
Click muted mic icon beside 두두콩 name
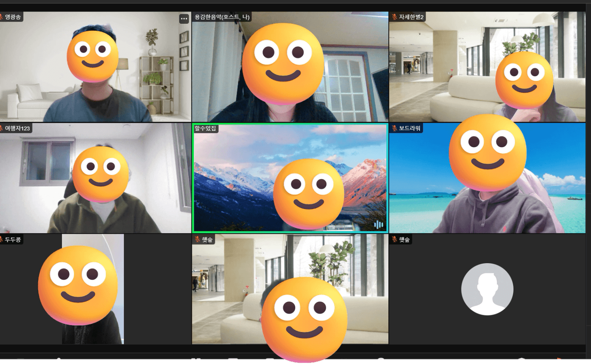[1, 239]
